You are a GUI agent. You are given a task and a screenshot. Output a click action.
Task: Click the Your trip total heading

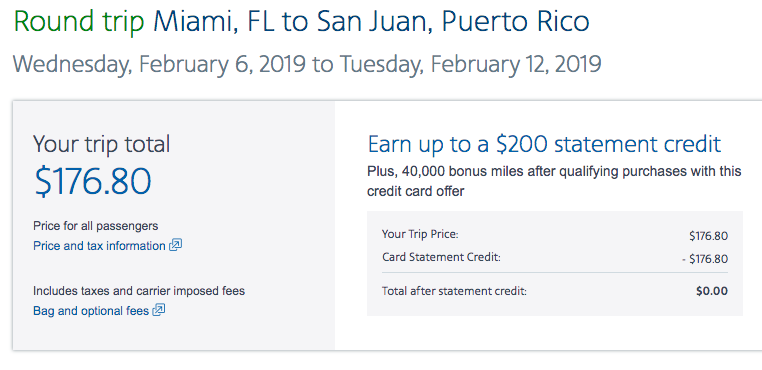102,144
